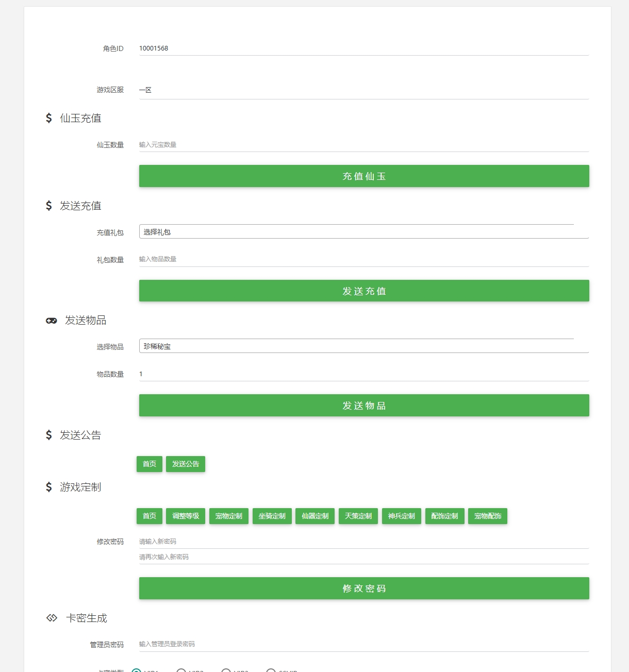Expand the 珍稀秘宝 item selection dropdown

click(x=364, y=346)
